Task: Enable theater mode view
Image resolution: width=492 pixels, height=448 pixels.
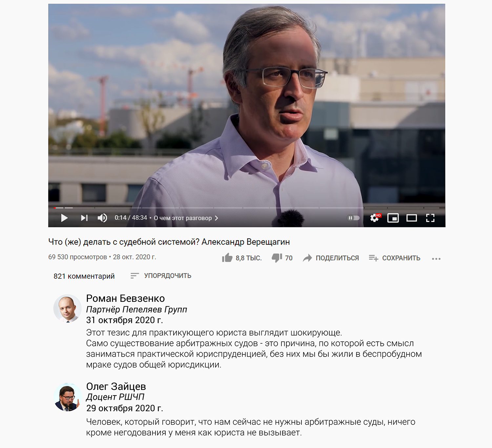Action: [x=412, y=218]
